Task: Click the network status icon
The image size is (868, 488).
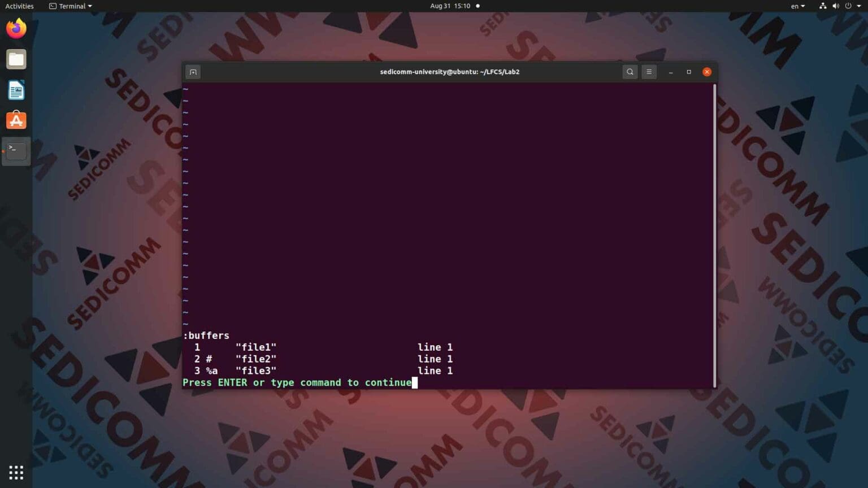Action: pyautogui.click(x=823, y=6)
